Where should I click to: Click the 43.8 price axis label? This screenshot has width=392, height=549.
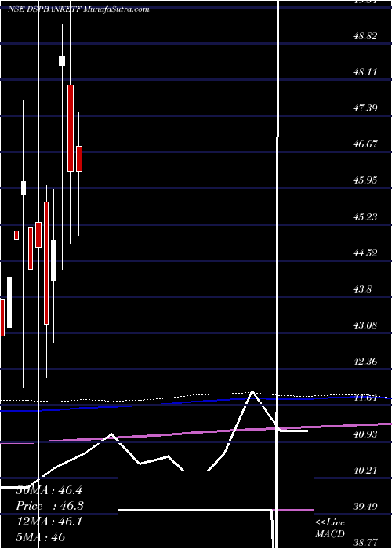(x=362, y=289)
